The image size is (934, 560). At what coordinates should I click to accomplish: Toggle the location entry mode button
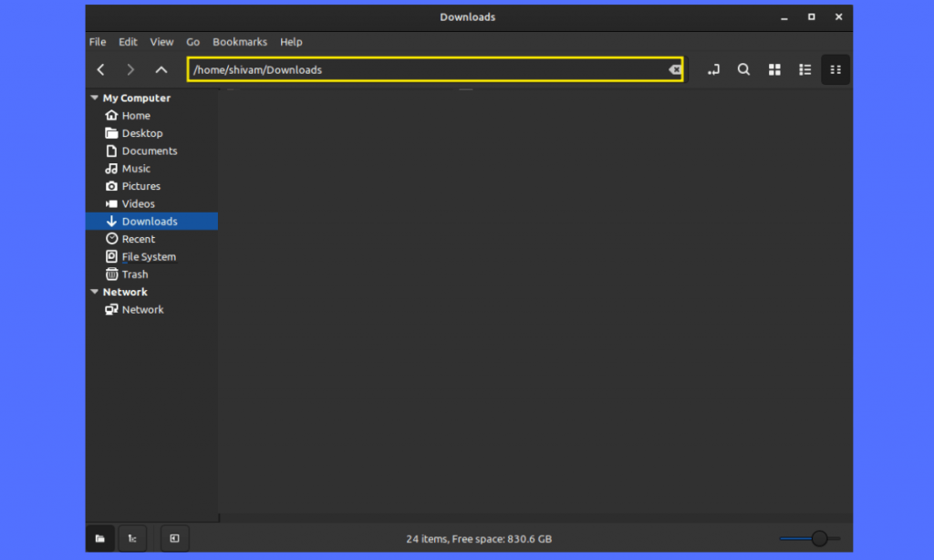point(713,70)
